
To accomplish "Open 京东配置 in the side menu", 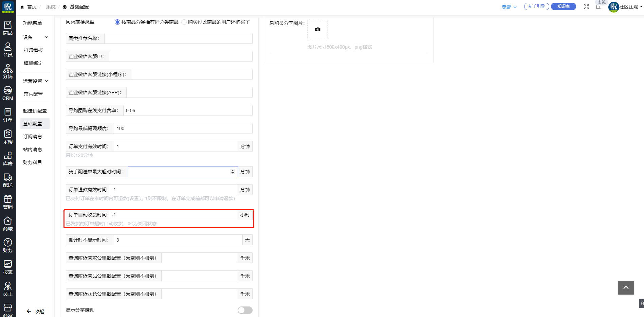I will coord(33,94).
